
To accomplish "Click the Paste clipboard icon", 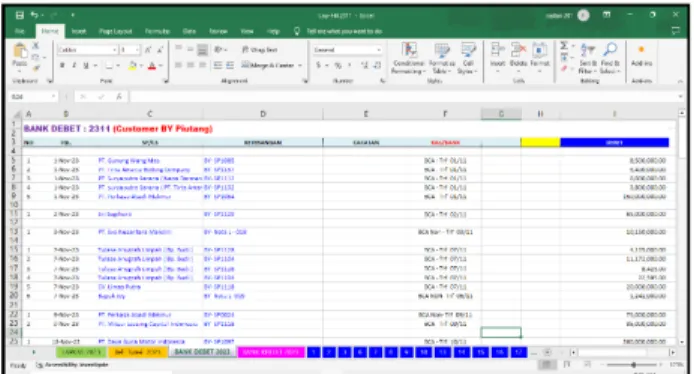I will 19,51.
